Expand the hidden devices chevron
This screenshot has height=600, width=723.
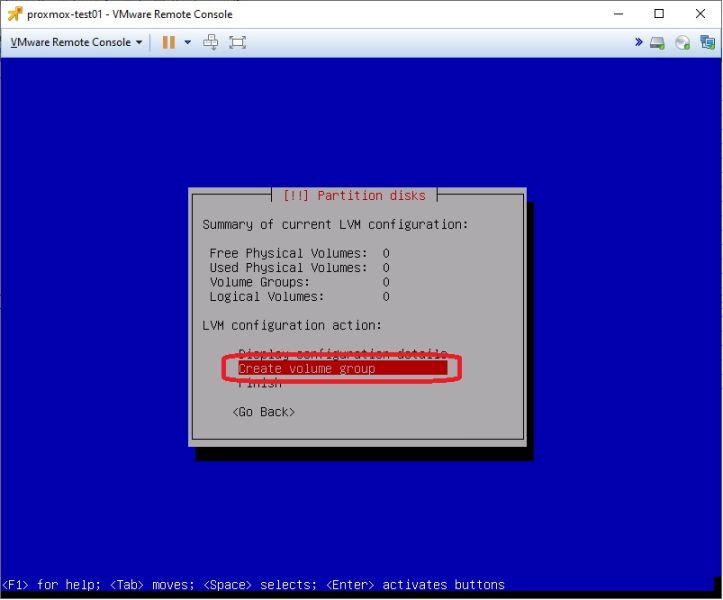click(x=639, y=42)
